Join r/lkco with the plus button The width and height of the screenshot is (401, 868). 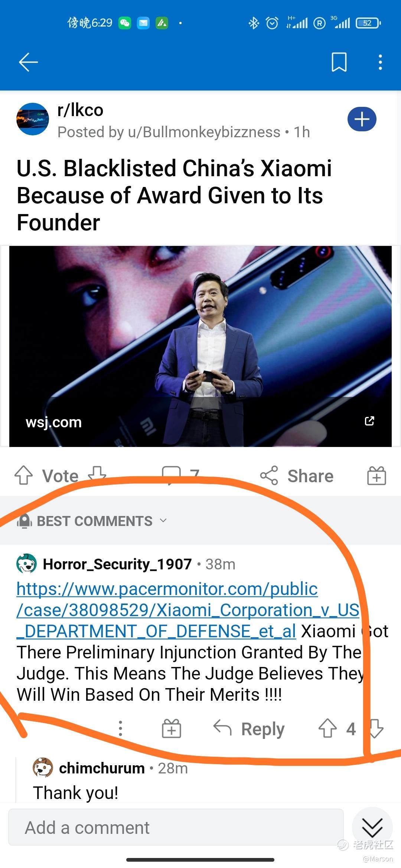click(362, 119)
